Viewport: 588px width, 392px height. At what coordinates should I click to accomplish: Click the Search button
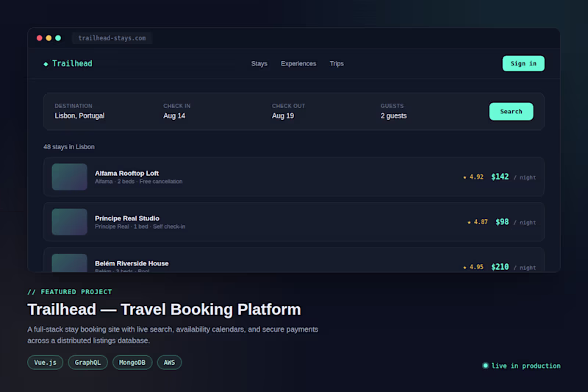pos(511,111)
